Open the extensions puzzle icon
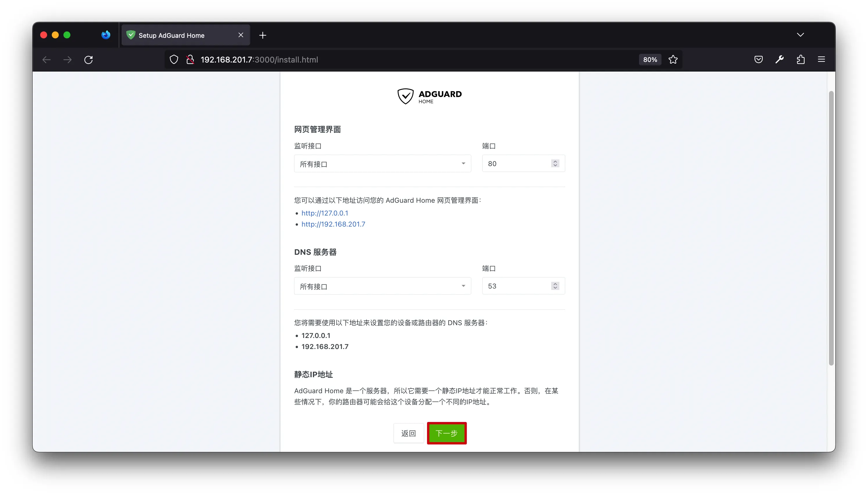 pyautogui.click(x=800, y=60)
